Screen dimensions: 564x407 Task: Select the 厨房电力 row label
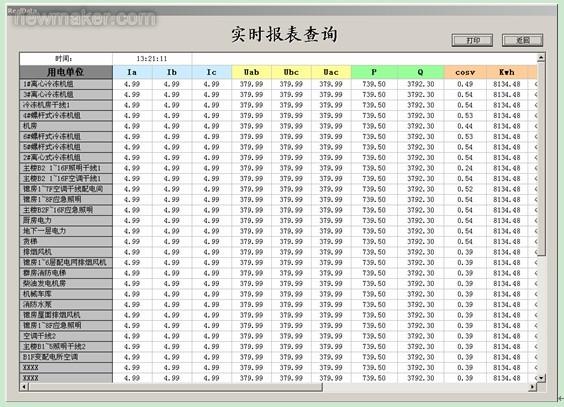66,220
